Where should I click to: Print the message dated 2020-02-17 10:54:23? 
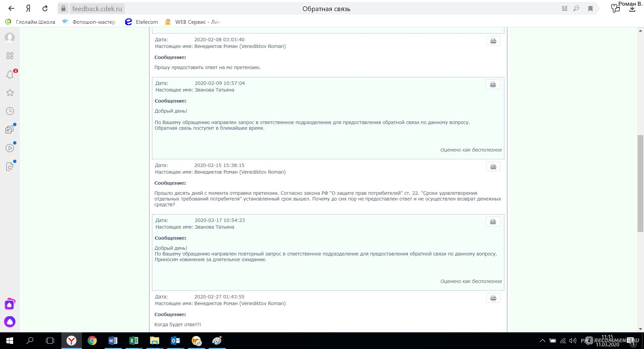pos(493,222)
